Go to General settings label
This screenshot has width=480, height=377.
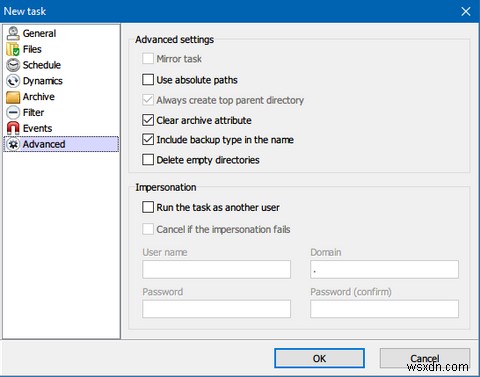(x=39, y=33)
